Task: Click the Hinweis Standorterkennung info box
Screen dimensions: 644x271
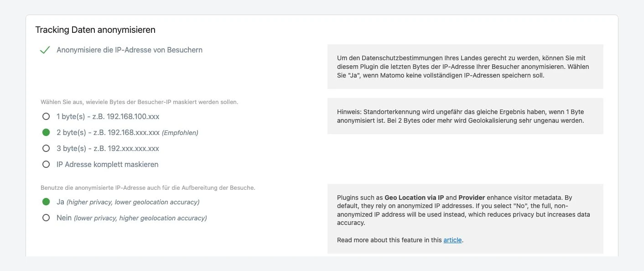Action: pos(465,116)
